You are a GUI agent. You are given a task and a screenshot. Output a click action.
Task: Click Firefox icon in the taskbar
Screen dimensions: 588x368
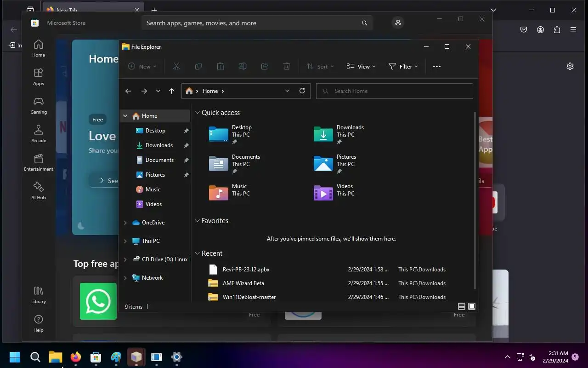[x=76, y=357]
